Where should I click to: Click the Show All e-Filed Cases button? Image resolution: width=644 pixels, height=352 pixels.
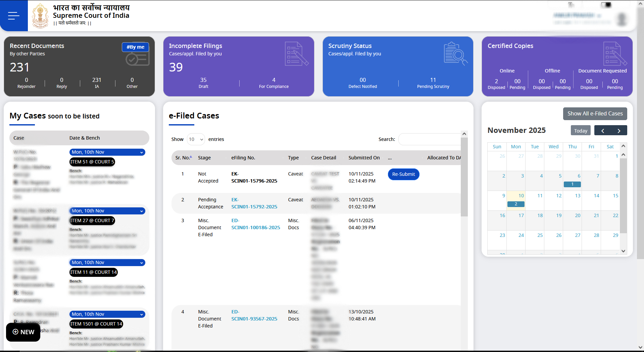595,114
